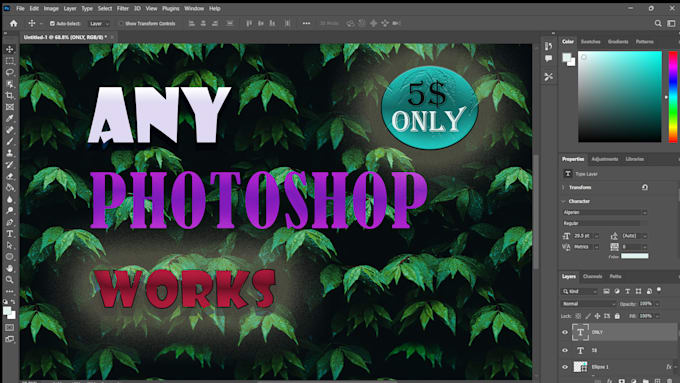The height and width of the screenshot is (383, 680).
Task: Select the History Brush tool
Action: click(x=10, y=165)
